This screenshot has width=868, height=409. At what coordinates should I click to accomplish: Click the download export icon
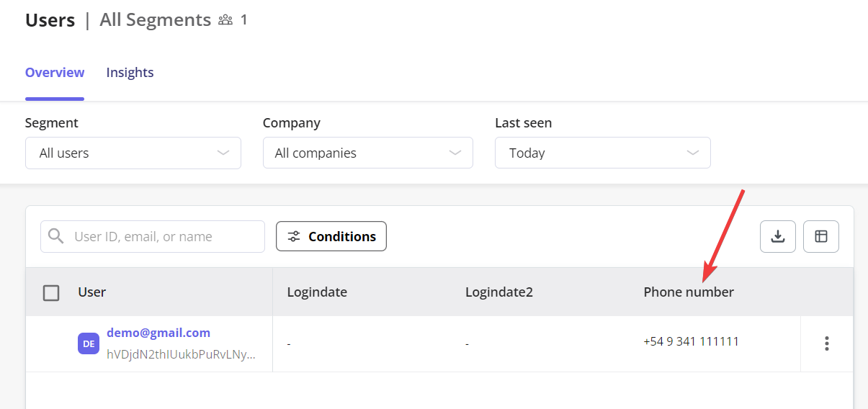[778, 236]
